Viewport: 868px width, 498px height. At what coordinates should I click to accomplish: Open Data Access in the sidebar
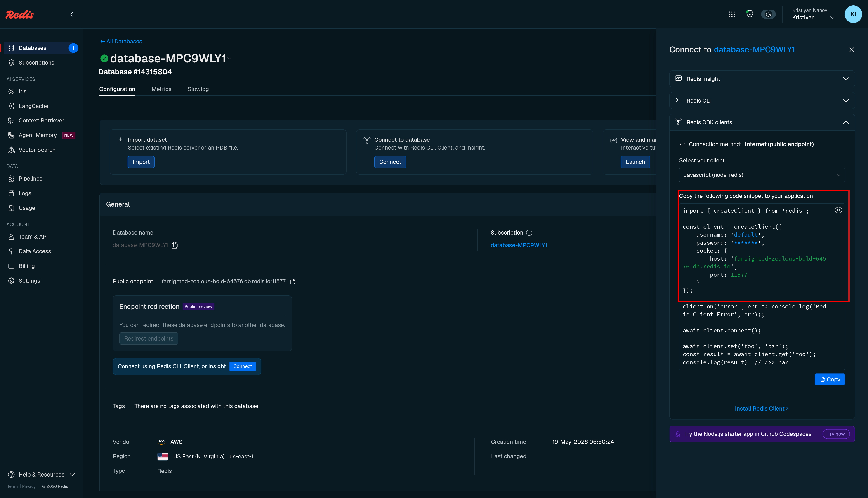(x=35, y=251)
